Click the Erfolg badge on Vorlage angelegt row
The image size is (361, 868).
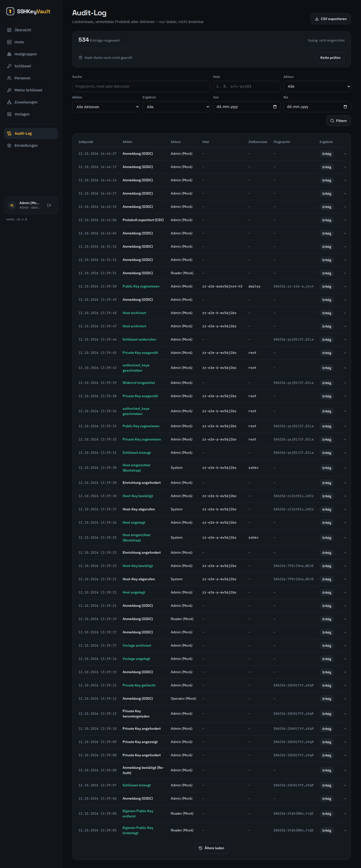click(x=327, y=659)
